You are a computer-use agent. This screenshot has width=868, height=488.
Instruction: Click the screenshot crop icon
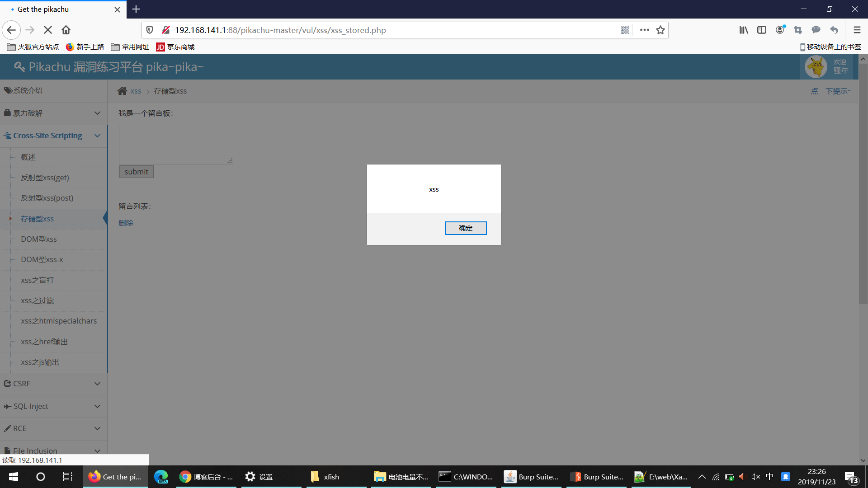(798, 30)
